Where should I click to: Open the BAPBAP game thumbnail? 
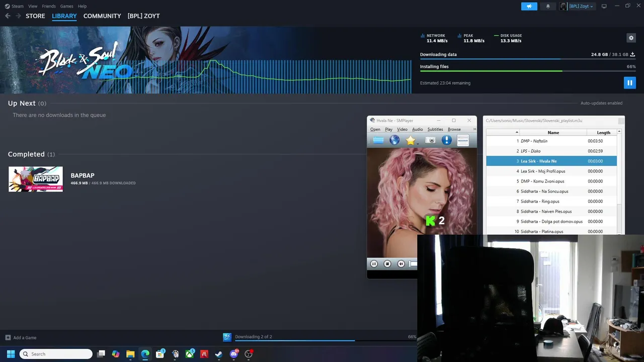[36, 179]
